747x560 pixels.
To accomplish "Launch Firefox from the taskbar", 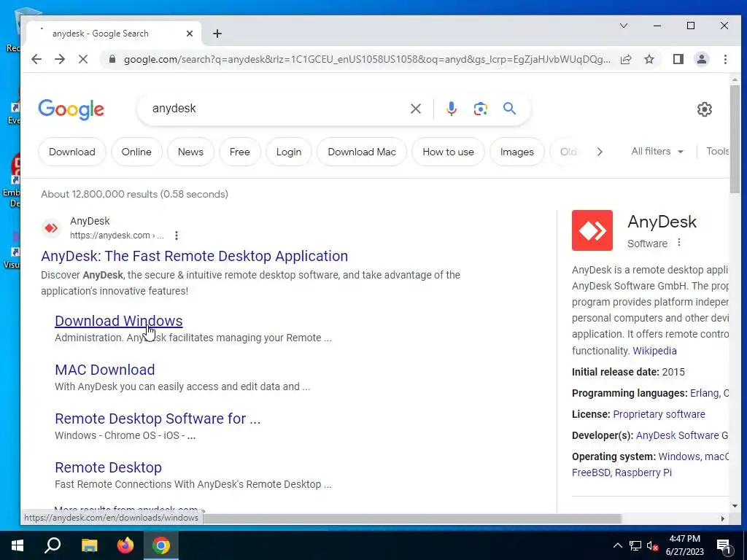I will click(x=125, y=545).
